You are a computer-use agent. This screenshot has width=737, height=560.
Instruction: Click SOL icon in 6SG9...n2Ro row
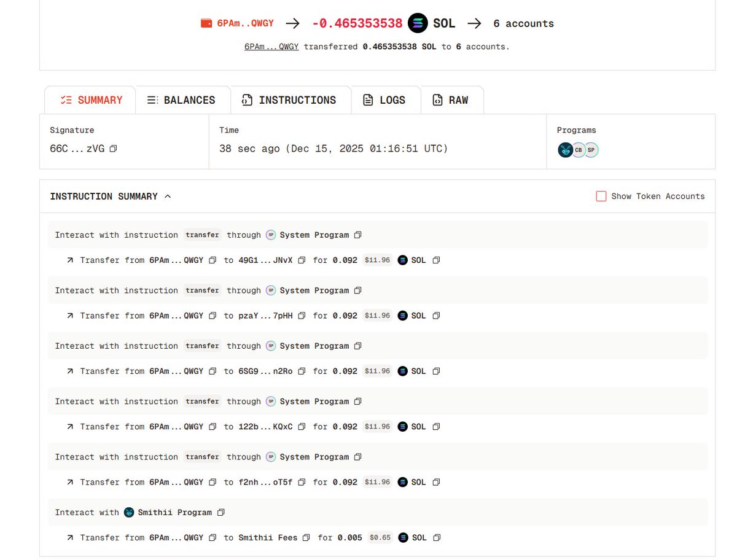click(402, 371)
